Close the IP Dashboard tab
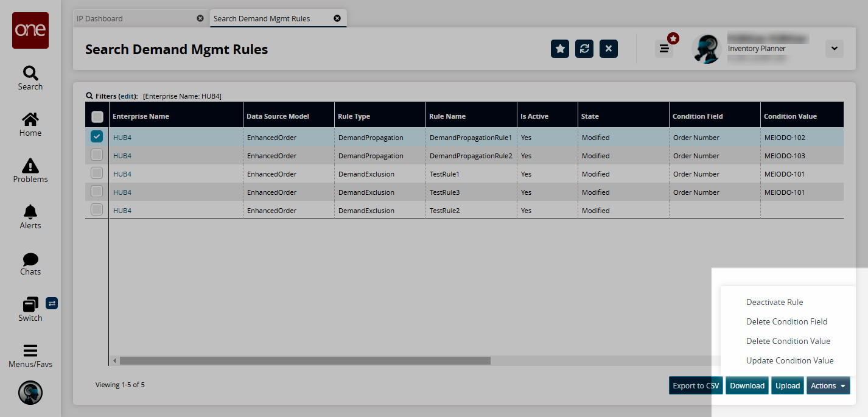Screen dimensions: 868x417 point(200,18)
